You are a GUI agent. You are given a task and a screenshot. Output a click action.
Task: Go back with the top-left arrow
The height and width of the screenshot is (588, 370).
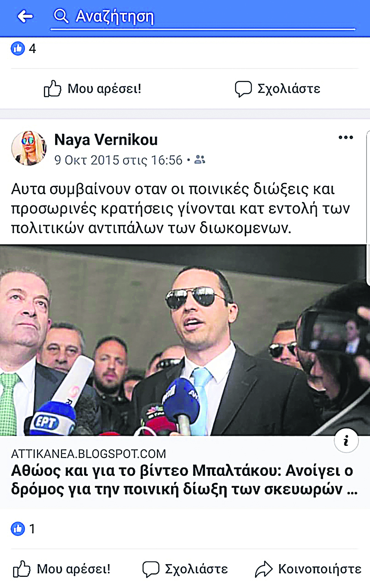pyautogui.click(x=25, y=17)
